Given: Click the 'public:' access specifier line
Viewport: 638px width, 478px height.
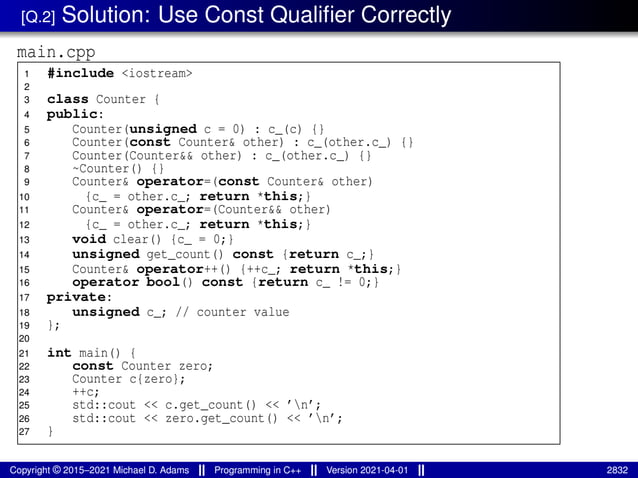Looking at the screenshot, I should click(x=75, y=114).
